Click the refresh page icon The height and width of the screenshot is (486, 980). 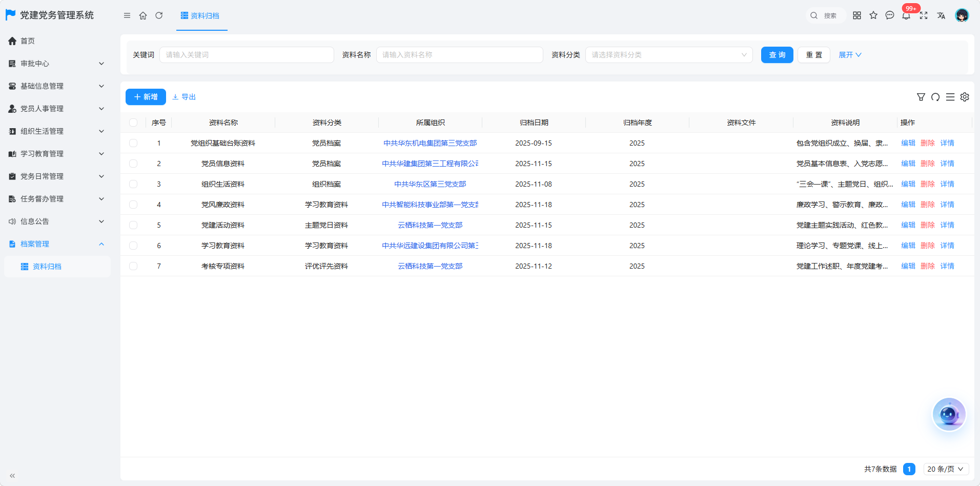159,15
